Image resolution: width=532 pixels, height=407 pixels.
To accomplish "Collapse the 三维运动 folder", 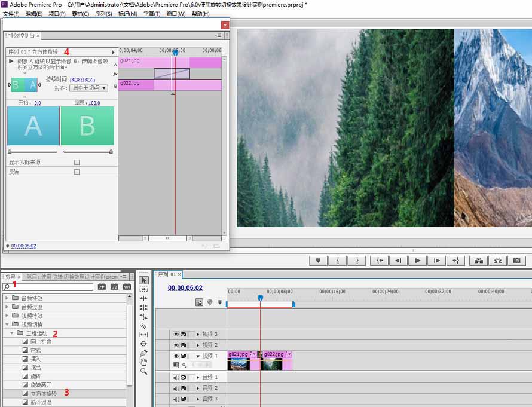I will pyautogui.click(x=12, y=333).
